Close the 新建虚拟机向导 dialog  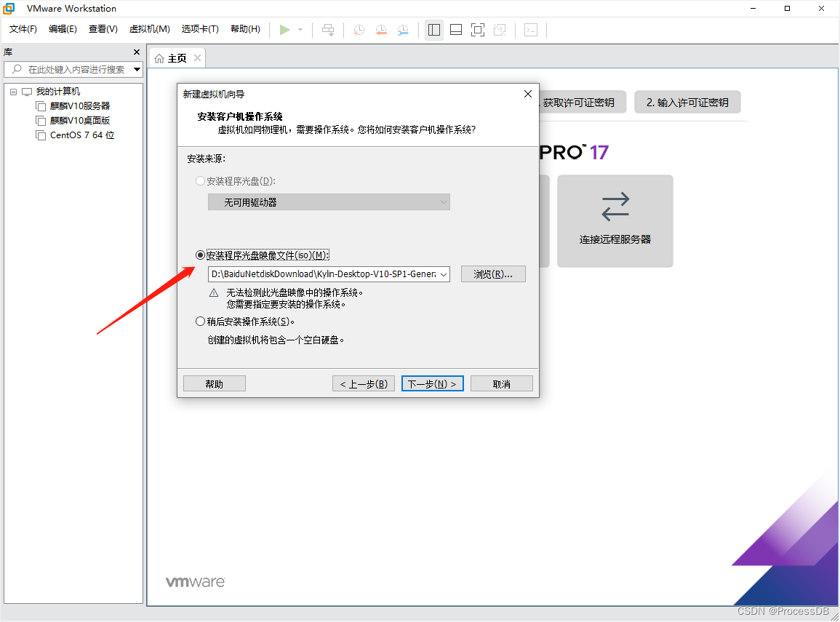528,94
